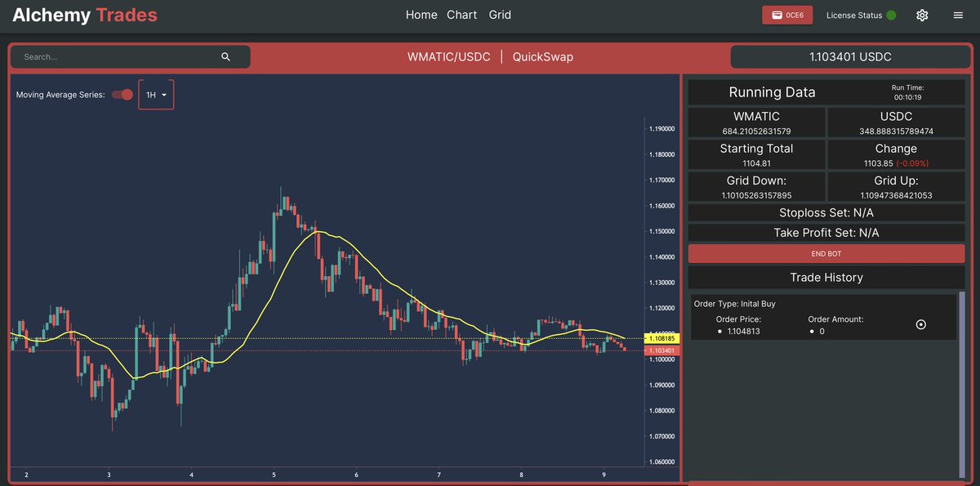Click the Trade History header
980x486 pixels.
point(826,277)
